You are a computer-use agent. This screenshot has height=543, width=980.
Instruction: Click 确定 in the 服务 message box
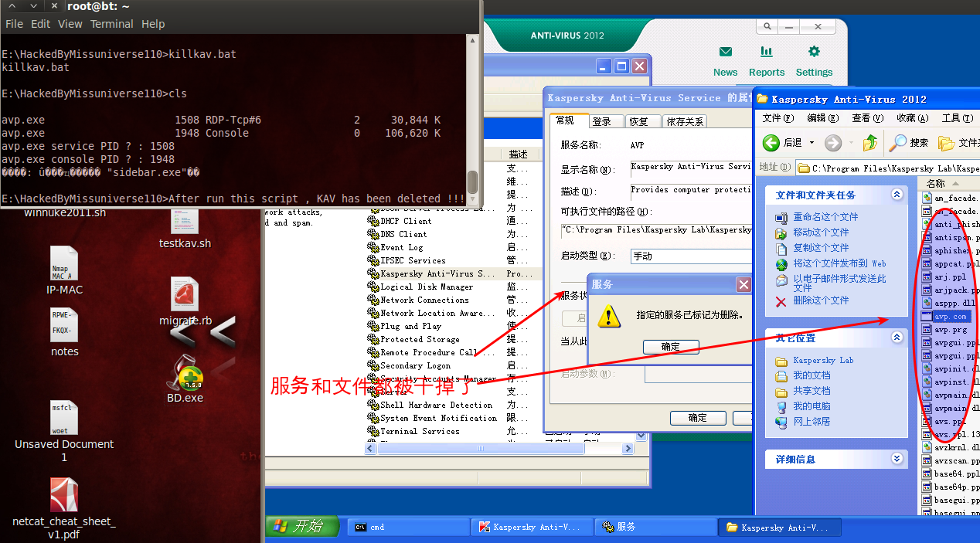click(671, 347)
